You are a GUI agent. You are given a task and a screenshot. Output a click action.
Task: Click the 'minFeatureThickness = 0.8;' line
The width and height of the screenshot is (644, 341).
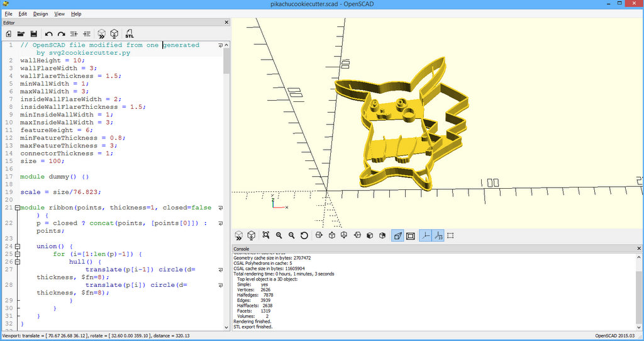pyautogui.click(x=73, y=138)
